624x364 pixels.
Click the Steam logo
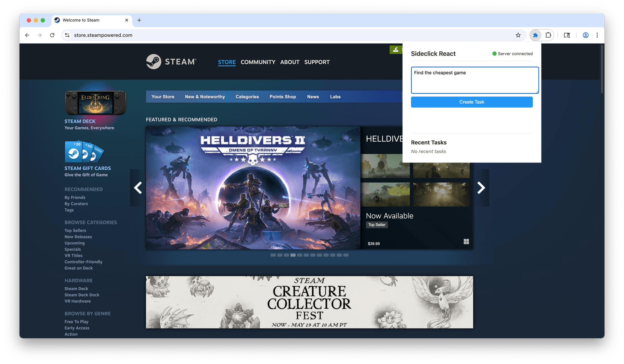pos(171,61)
